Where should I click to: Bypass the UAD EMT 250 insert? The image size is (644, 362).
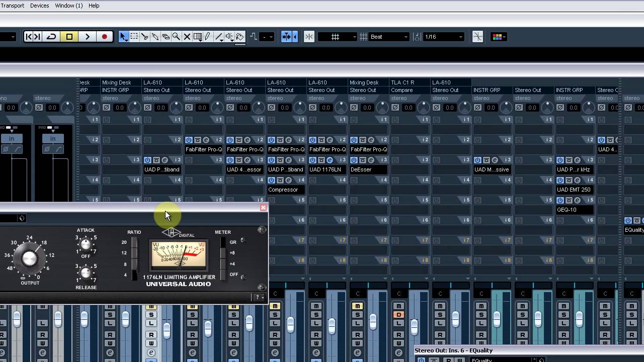[560, 180]
